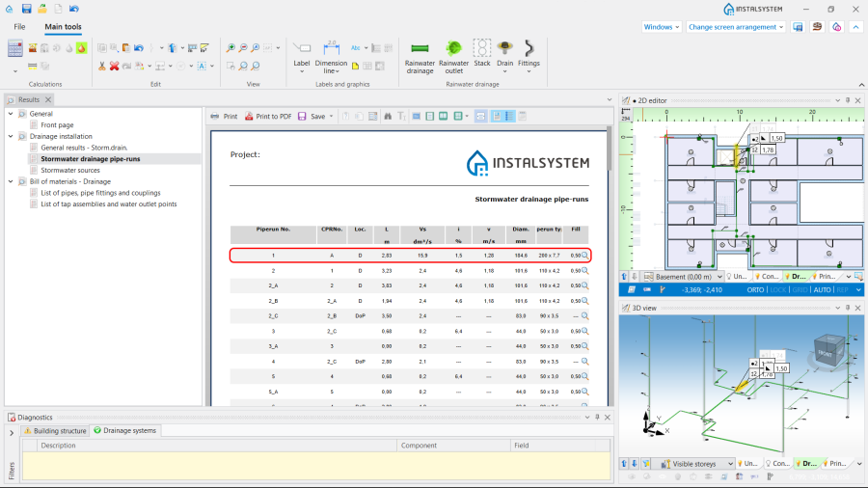Undo with the quick access arrow
This screenshot has width=868, height=488.
(x=74, y=9)
